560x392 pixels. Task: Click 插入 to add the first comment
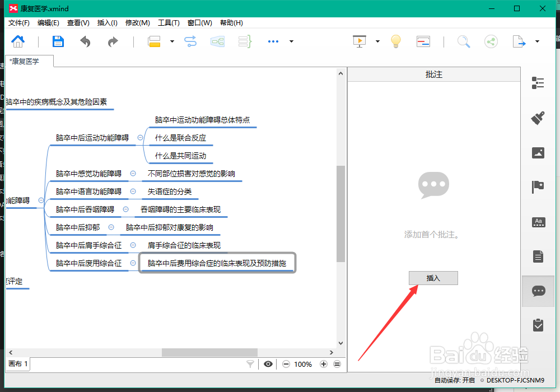(x=433, y=278)
